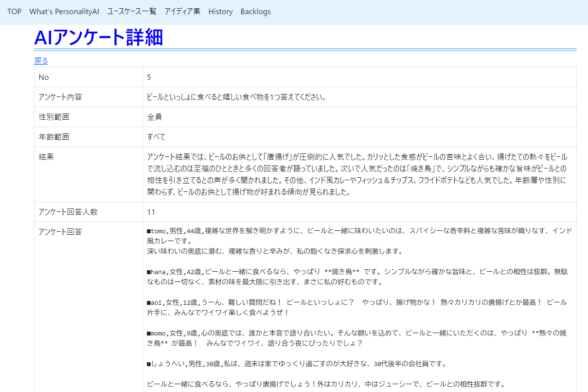Open the History navigation link
The height and width of the screenshot is (392, 588).
tap(220, 12)
